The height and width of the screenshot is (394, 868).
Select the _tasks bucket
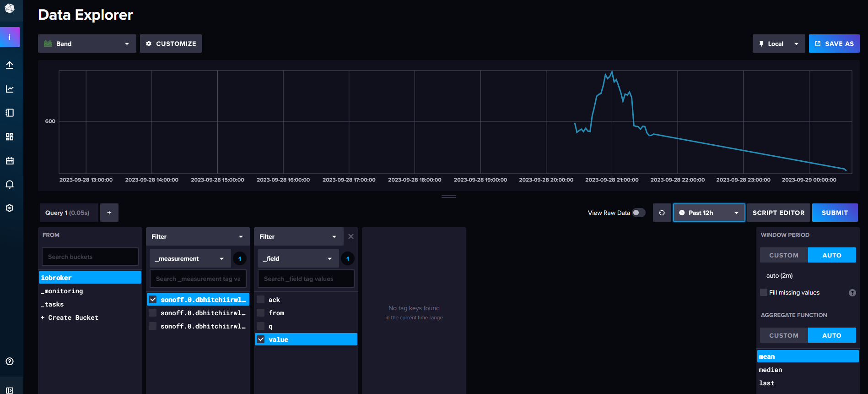pyautogui.click(x=90, y=304)
